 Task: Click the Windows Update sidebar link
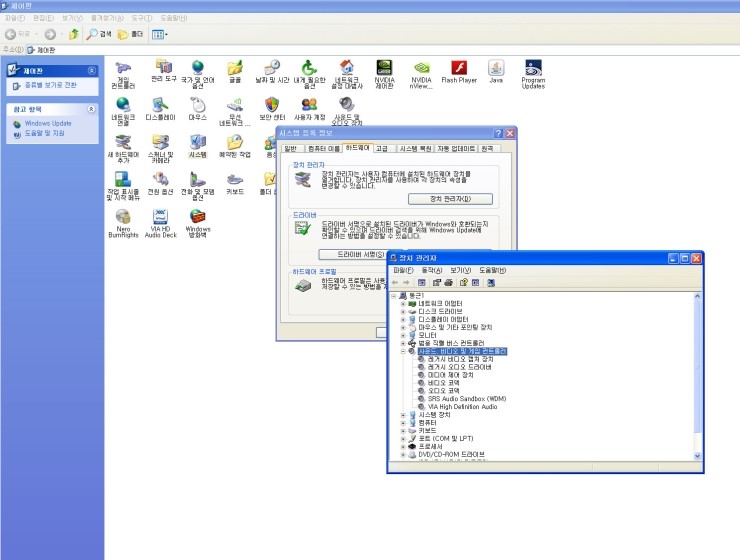[x=48, y=123]
